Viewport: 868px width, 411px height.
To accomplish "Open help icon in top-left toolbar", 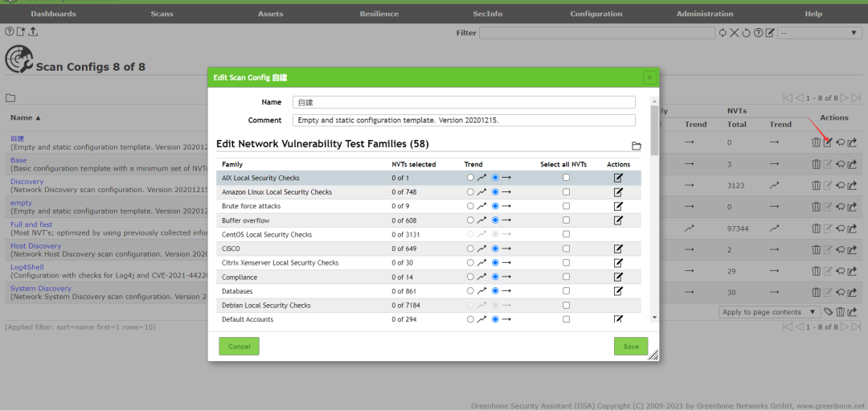I will 9,32.
